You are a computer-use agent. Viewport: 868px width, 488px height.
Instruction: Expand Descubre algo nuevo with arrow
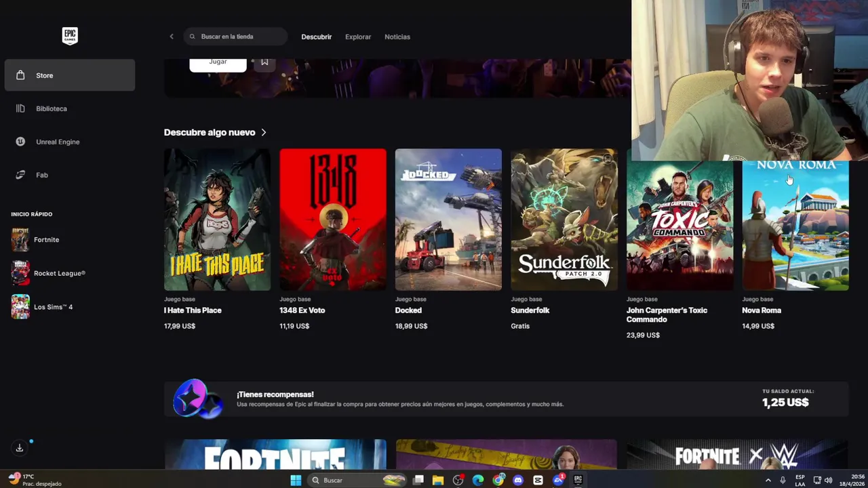[264, 132]
